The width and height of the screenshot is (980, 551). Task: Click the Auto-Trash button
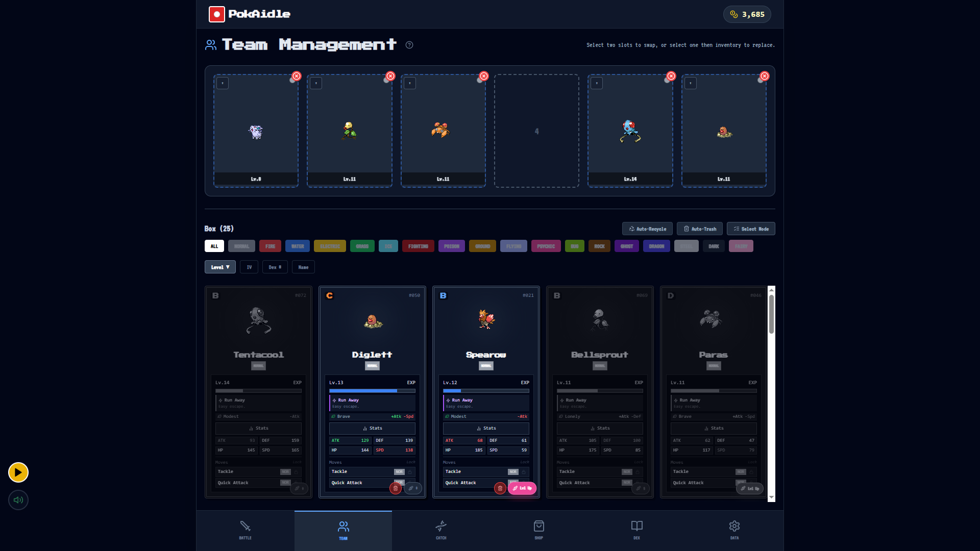700,229
